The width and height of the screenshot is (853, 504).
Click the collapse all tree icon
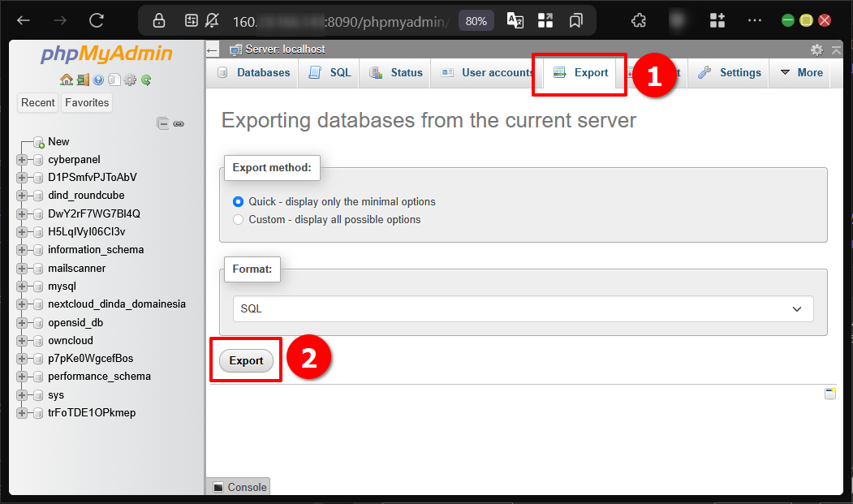163,124
